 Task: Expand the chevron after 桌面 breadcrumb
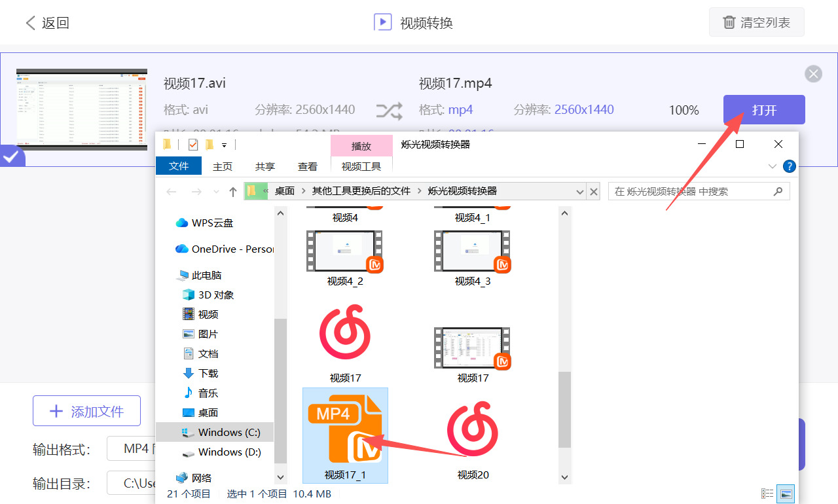(304, 191)
